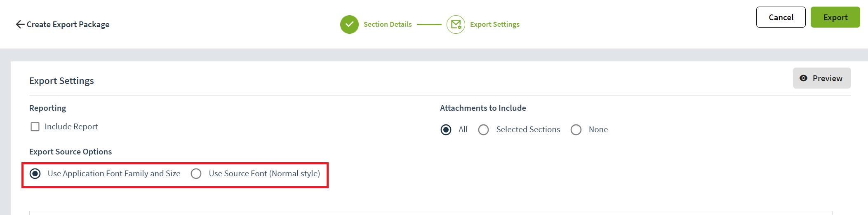Enable the Include Report checkbox
Image resolution: width=868 pixels, height=215 pixels.
(35, 126)
